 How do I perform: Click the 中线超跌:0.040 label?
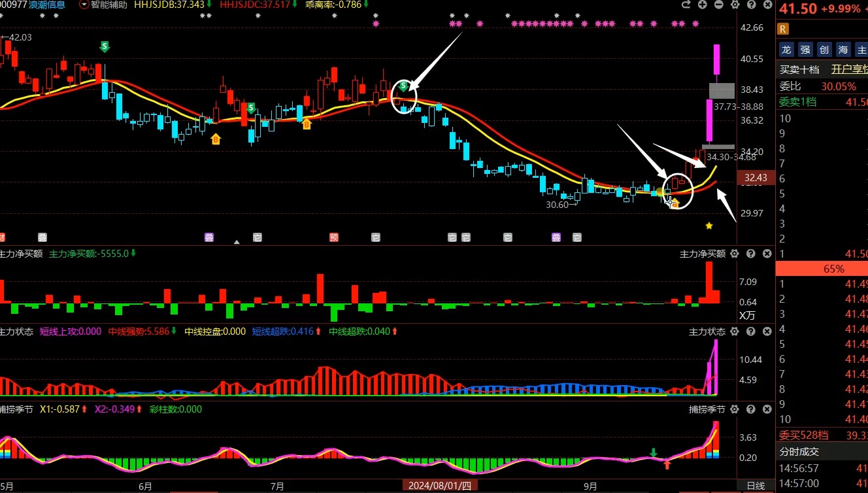359,331
